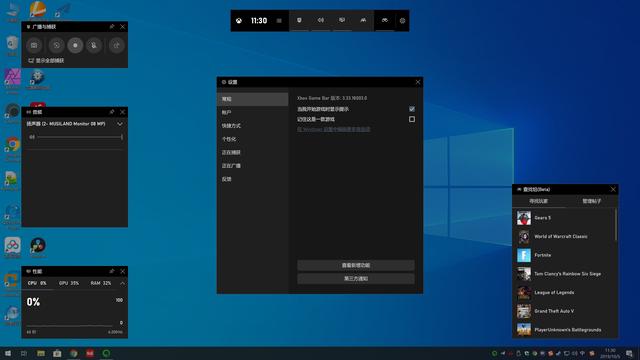640x360 pixels.
Task: Pin the broadcast and capture widget
Action: (x=112, y=27)
